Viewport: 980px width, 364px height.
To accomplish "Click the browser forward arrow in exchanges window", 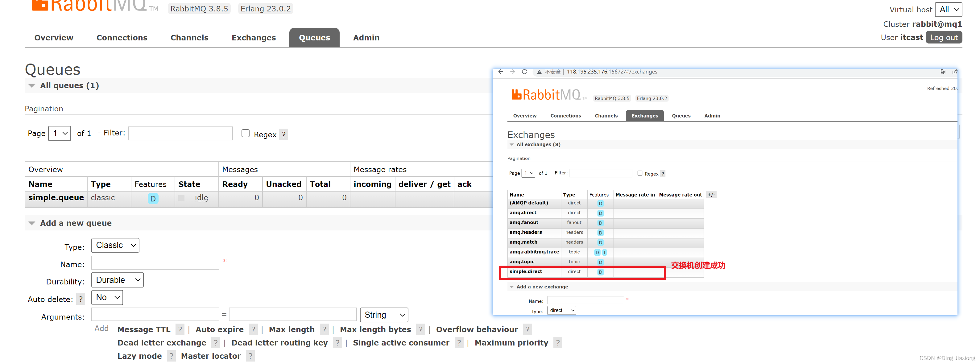I will [512, 72].
